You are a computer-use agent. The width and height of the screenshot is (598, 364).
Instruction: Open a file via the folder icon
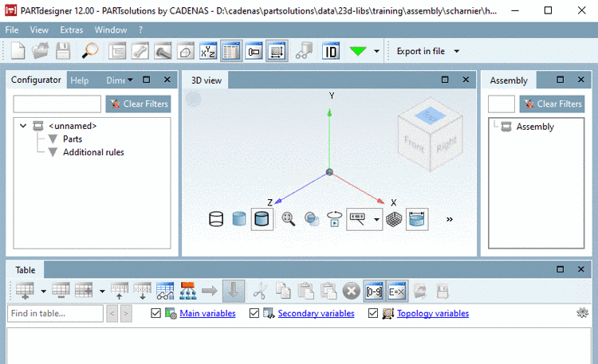41,51
